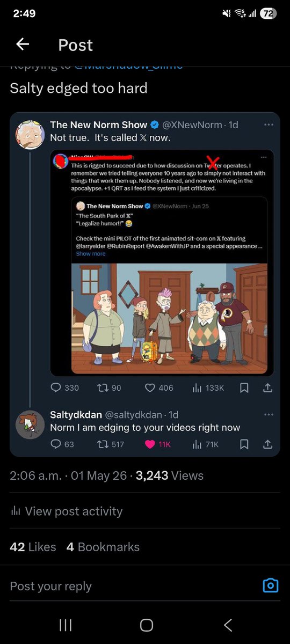Open the 42 Likes list

click(33, 547)
